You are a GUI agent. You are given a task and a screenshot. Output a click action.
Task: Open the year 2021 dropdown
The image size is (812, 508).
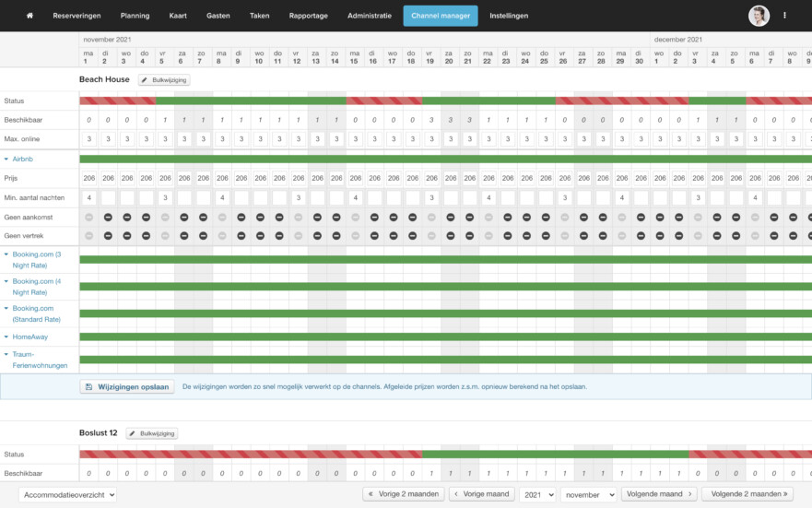pyautogui.click(x=536, y=495)
